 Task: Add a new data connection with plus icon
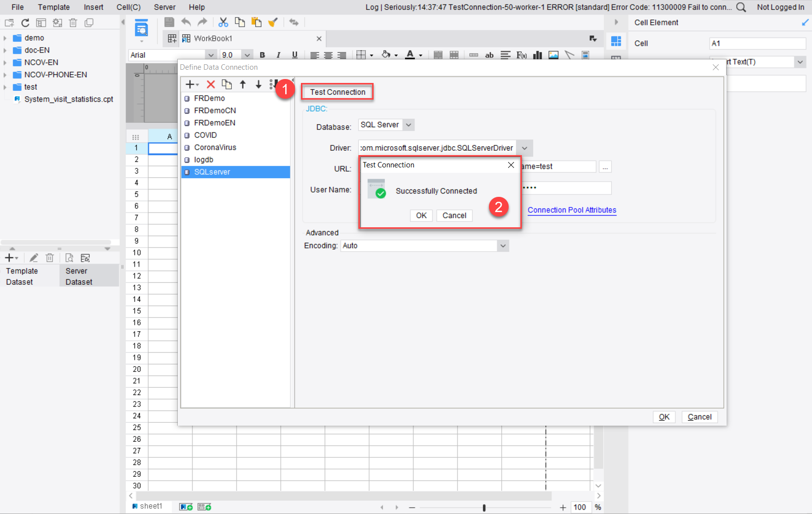[x=190, y=84]
